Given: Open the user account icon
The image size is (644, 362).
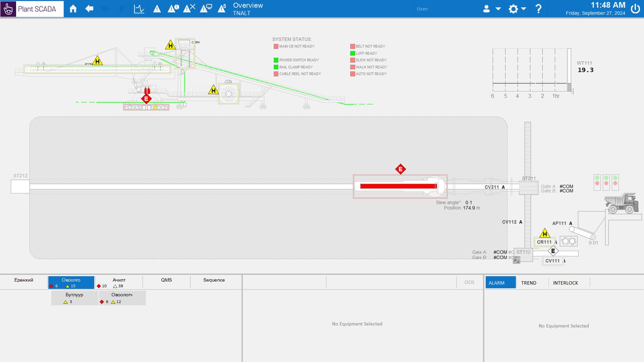Looking at the screenshot, I should 486,9.
